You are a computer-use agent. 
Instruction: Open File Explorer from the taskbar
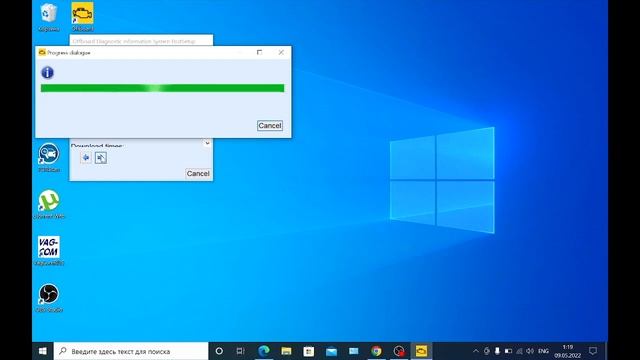point(286,351)
